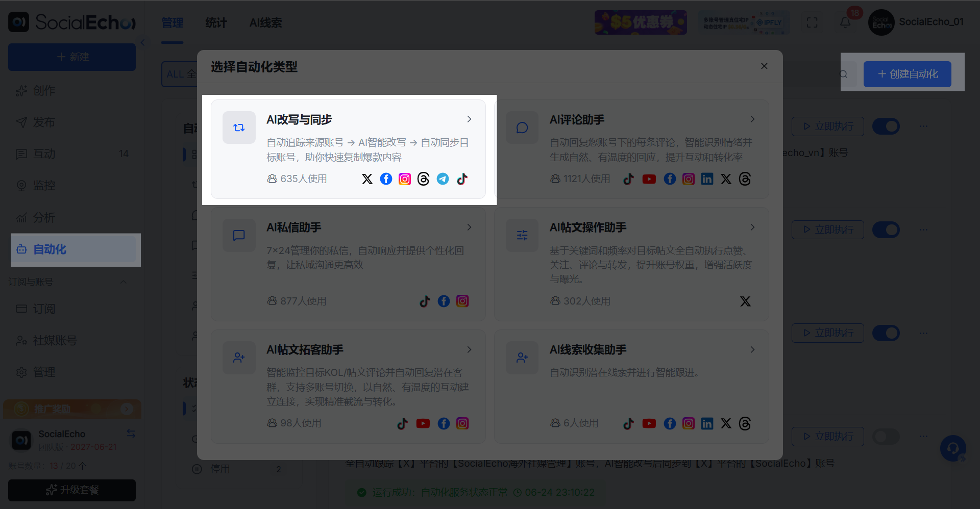Select the AI改写与同步 card title

(299, 120)
